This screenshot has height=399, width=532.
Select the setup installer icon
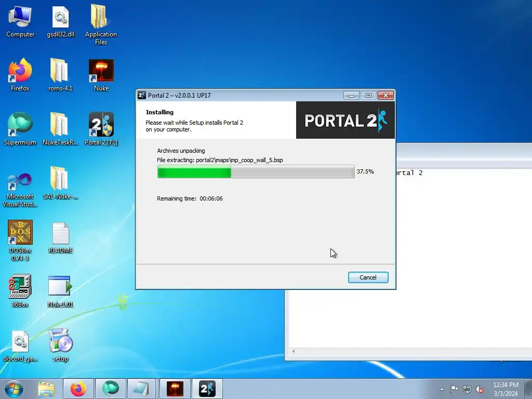60,345
